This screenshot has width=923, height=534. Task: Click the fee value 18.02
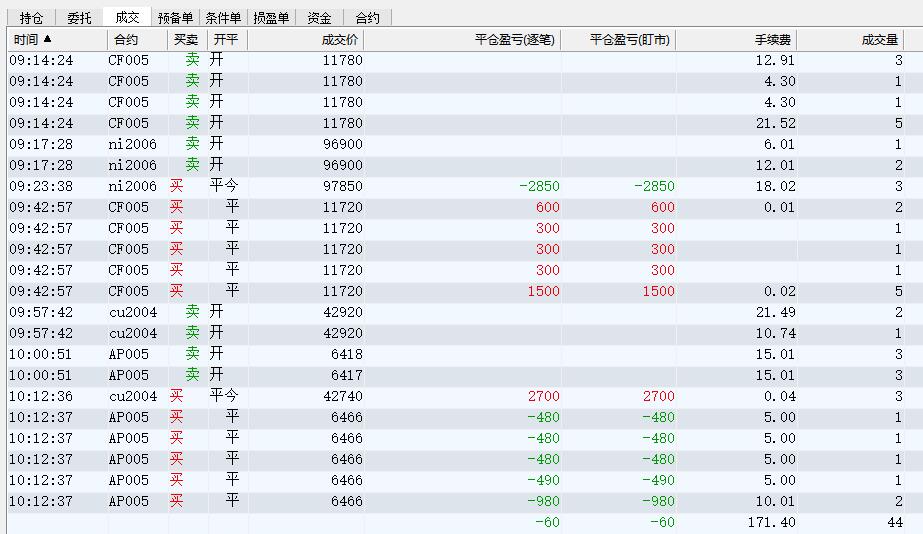point(775,187)
